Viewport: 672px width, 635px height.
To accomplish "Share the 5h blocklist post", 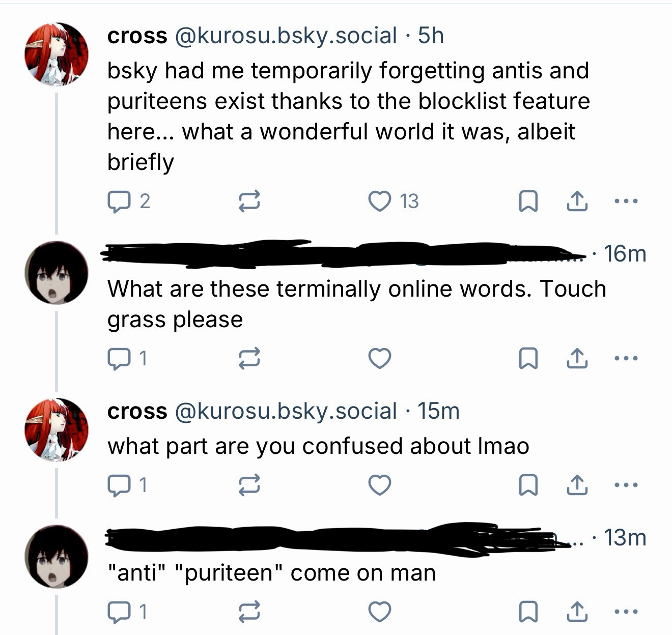I will click(577, 201).
